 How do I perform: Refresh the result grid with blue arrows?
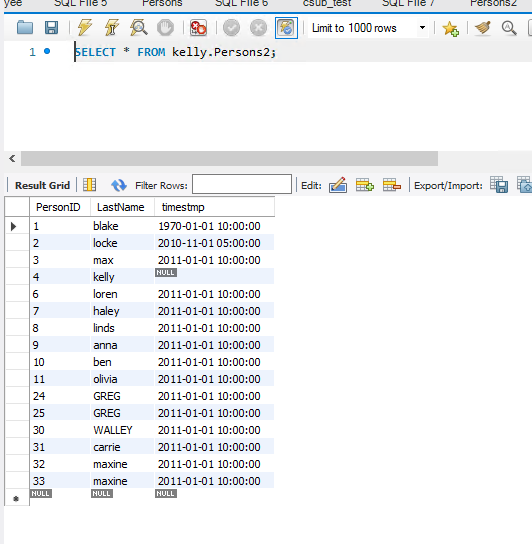pyautogui.click(x=119, y=185)
